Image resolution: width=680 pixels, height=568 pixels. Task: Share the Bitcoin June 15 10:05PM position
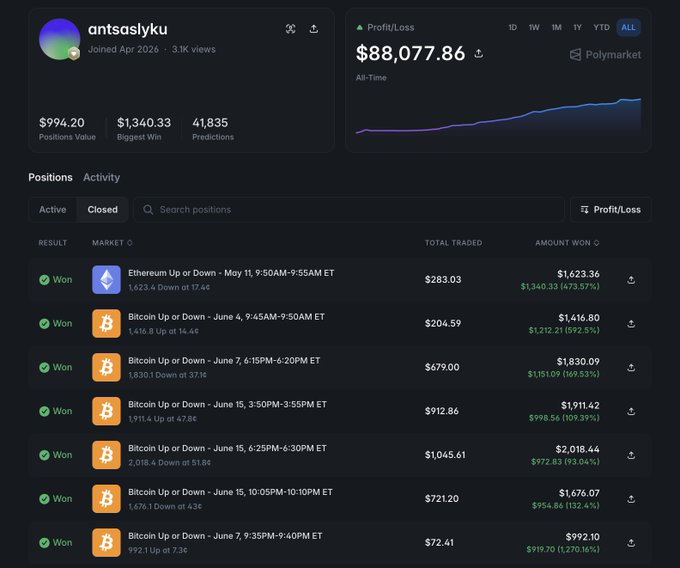coord(631,499)
